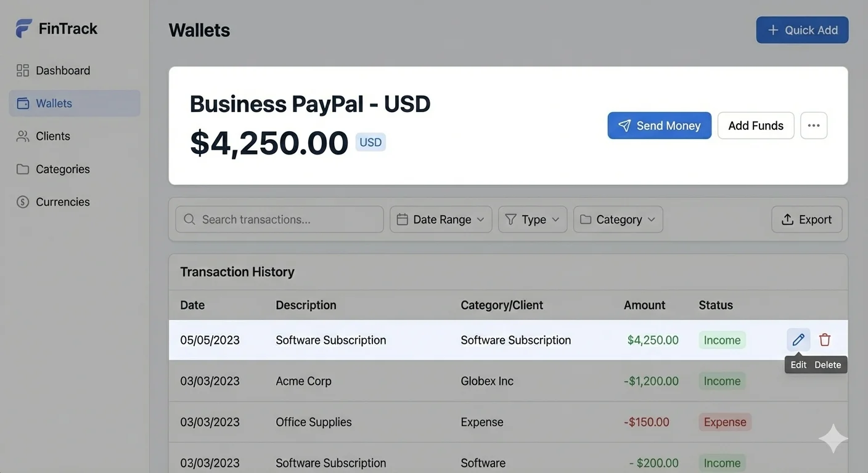Select the Acme Corp transaction row

[x=509, y=381]
